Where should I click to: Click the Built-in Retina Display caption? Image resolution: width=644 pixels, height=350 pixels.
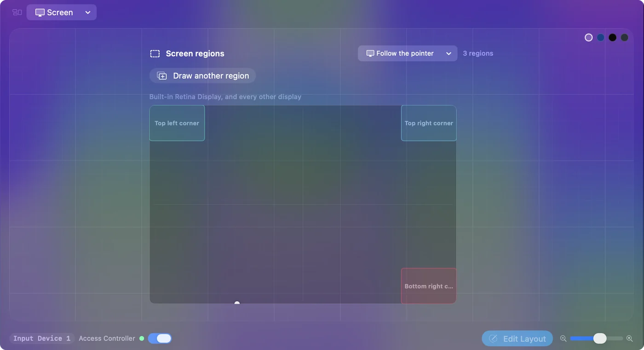click(225, 97)
